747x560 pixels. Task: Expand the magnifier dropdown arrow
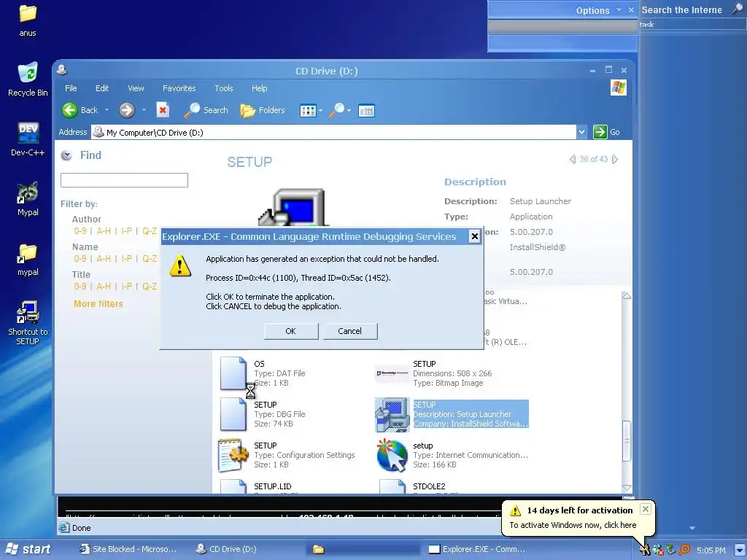pyautogui.click(x=349, y=111)
